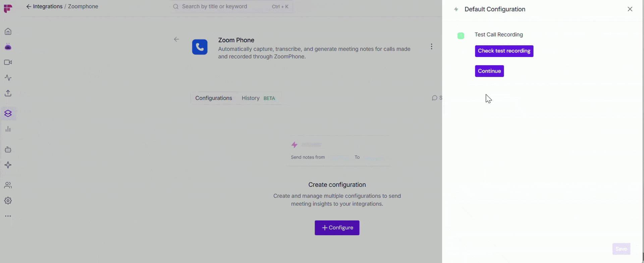Viewport: 644px width, 263px height.
Task: Click the upload icon in the sidebar
Action: tap(8, 93)
